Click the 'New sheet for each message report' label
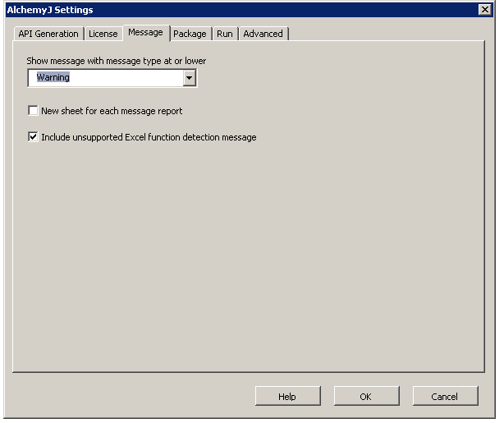Screen dimensions: 504x423 (x=112, y=111)
